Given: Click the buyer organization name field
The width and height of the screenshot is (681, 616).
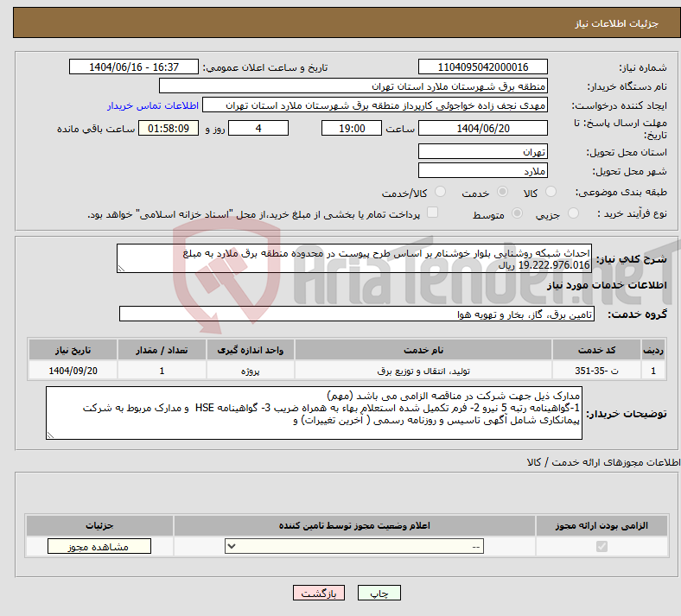Looking at the screenshot, I should tap(353, 86).
